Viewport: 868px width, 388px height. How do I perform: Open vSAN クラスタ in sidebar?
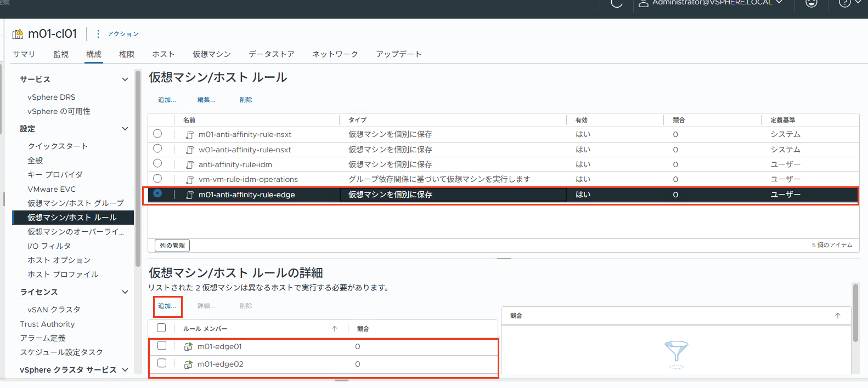[x=54, y=310]
